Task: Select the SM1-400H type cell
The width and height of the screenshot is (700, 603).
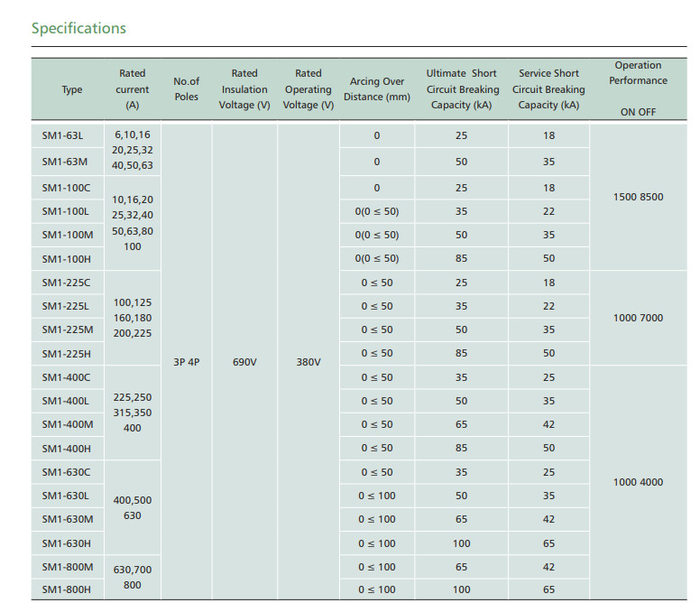Action: pos(67,449)
